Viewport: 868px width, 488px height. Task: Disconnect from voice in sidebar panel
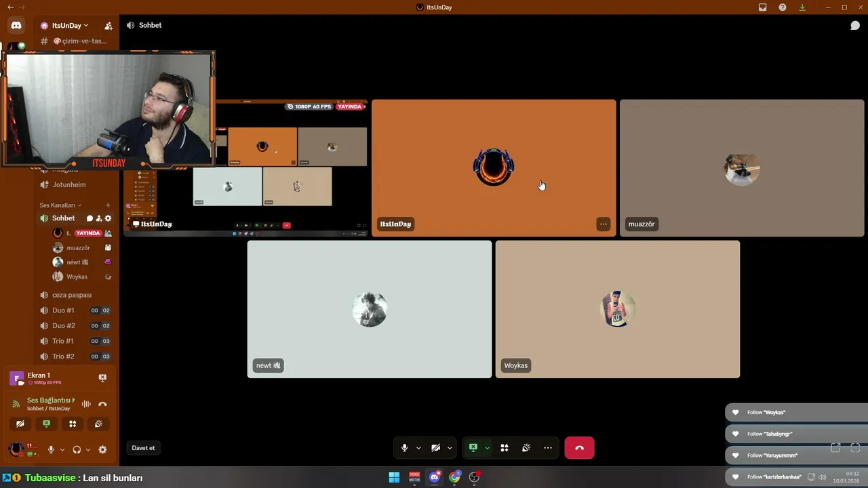(102, 404)
